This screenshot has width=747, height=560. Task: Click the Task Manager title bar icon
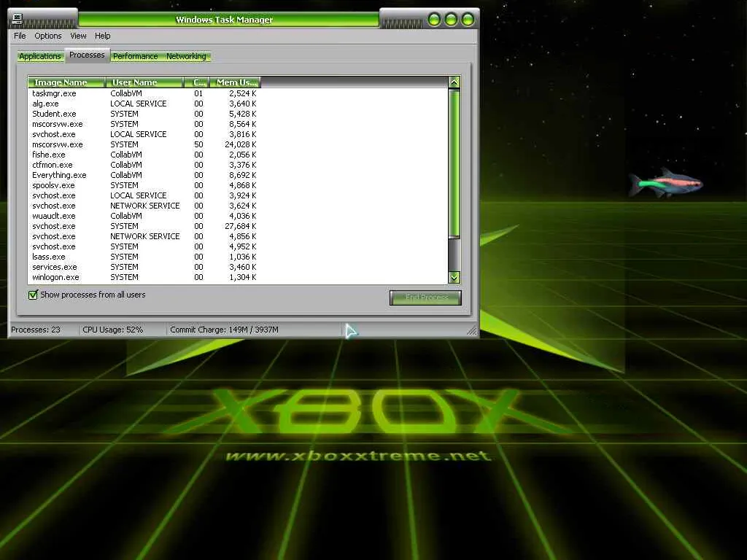pos(18,19)
